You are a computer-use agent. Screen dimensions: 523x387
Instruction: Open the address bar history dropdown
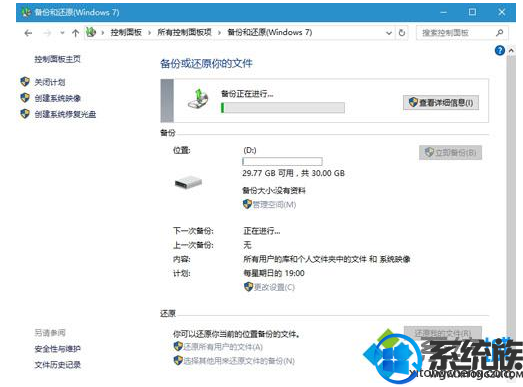[x=389, y=33]
